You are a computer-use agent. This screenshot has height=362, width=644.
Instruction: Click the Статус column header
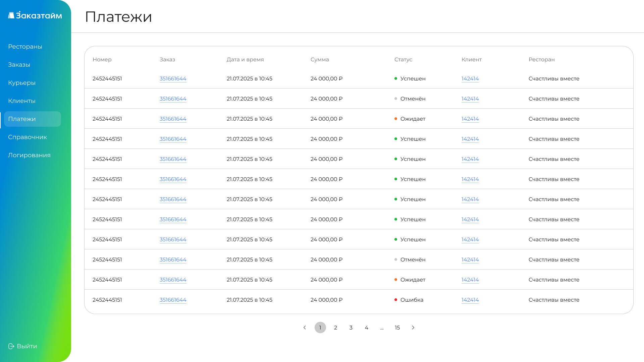pos(403,59)
